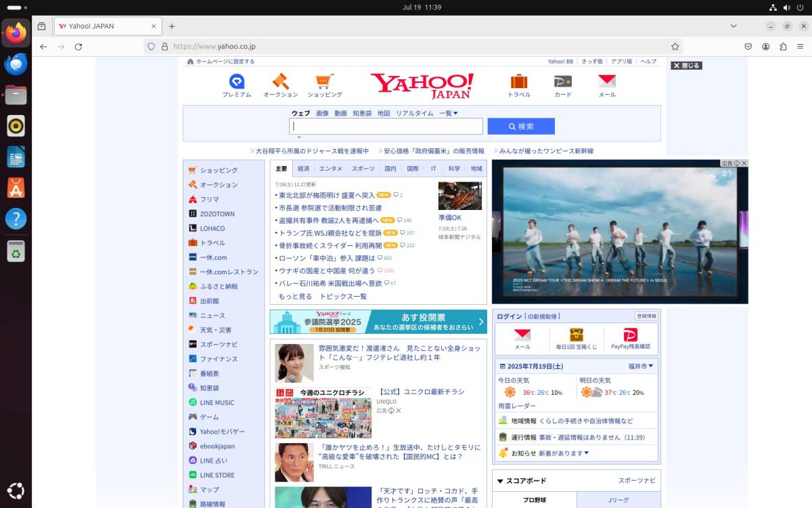
Task: Open Ubuntu App Center from the dock
Action: click(16, 188)
